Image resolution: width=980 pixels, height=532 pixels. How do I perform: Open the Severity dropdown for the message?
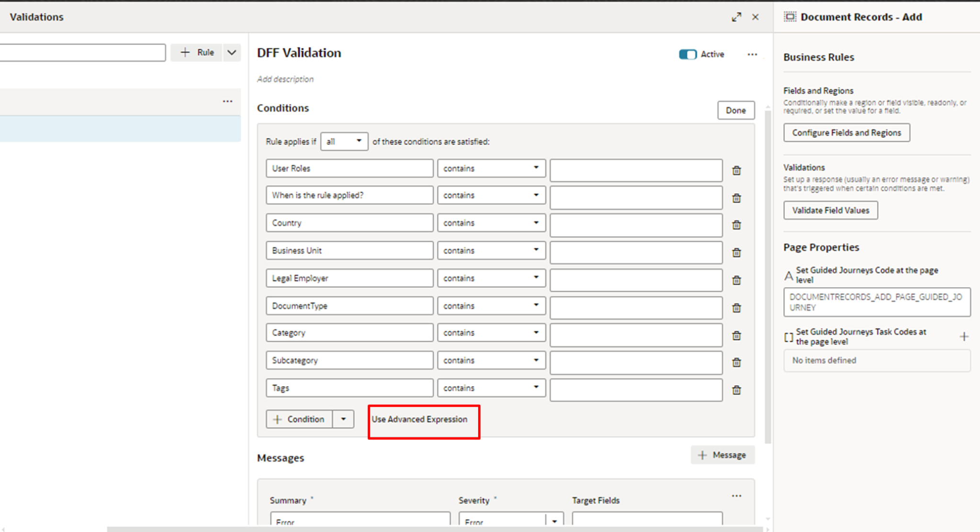(554, 521)
